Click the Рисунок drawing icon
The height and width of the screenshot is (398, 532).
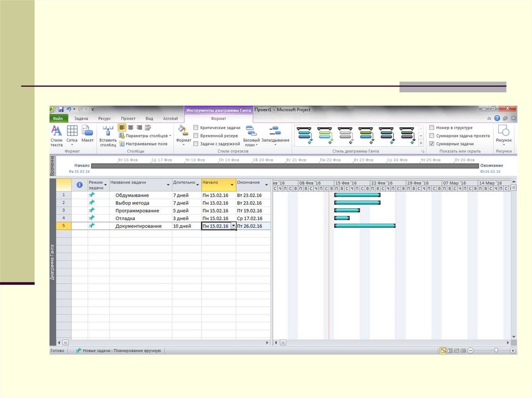503,132
